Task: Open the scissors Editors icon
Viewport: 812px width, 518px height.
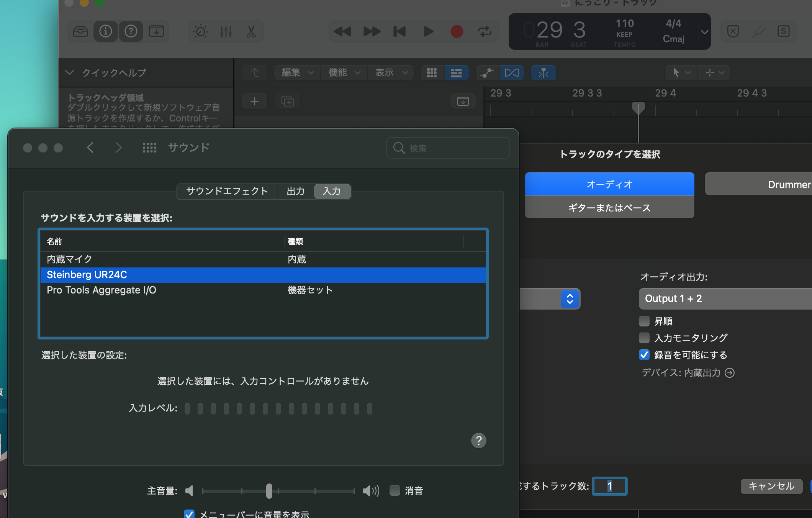Action: click(x=251, y=31)
